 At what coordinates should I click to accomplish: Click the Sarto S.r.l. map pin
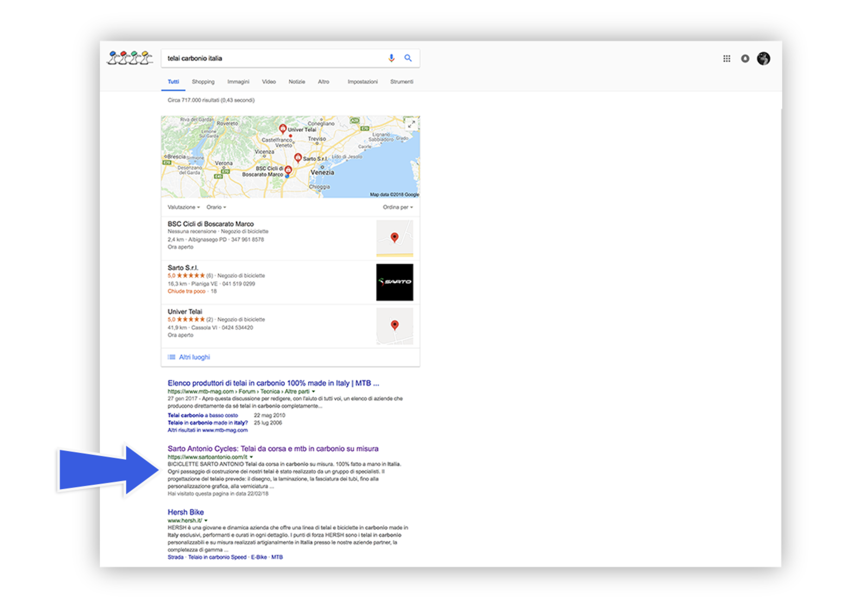click(298, 157)
